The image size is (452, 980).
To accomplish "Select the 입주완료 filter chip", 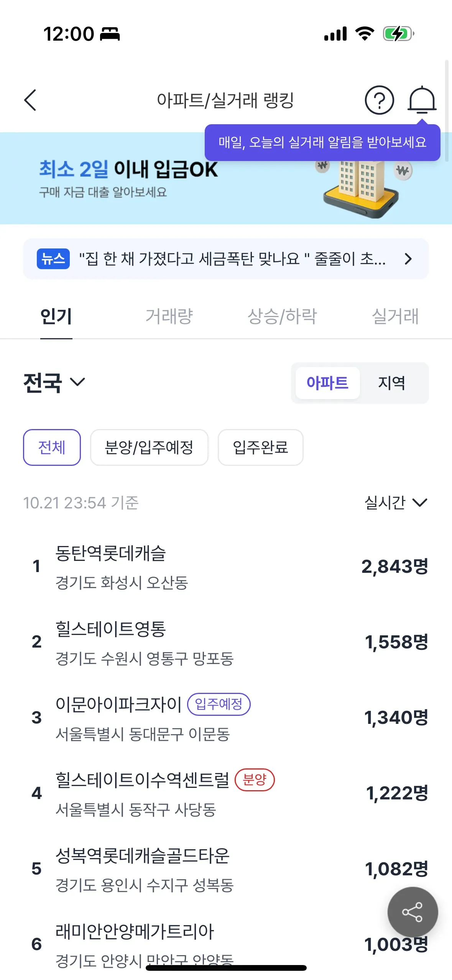I will [260, 447].
